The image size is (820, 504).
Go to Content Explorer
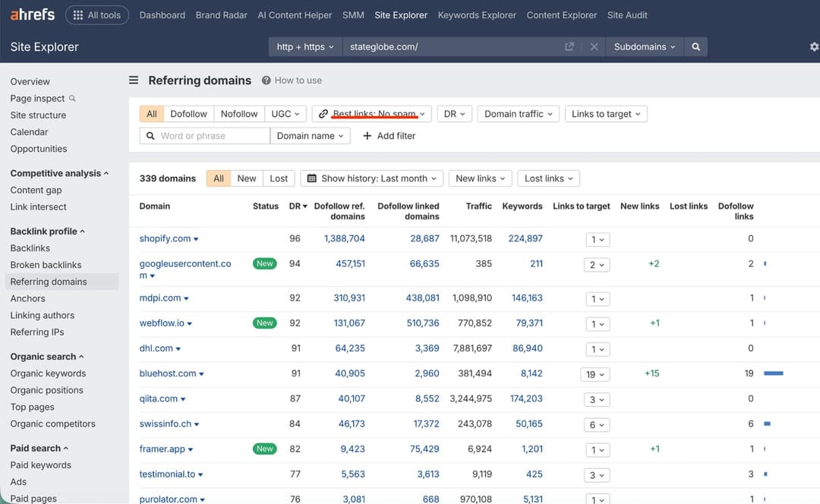562,15
